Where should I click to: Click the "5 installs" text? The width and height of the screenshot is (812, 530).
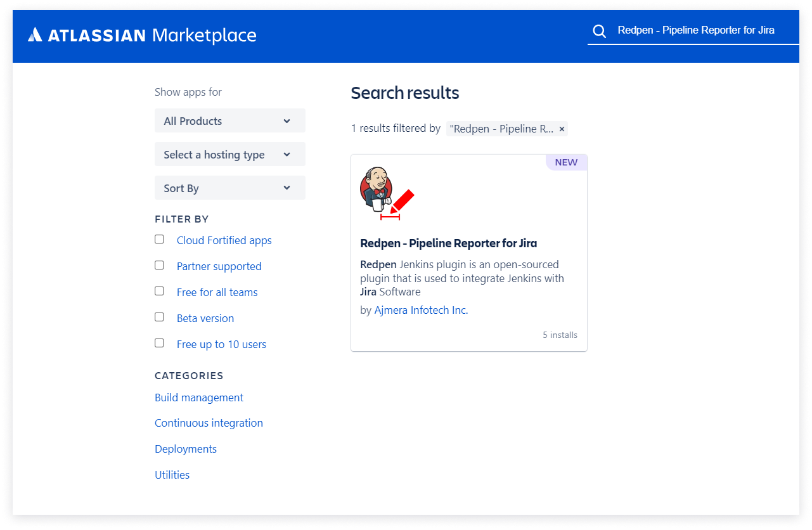[x=560, y=335]
